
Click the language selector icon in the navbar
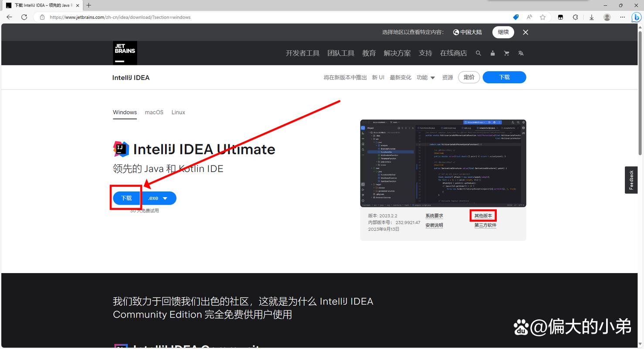click(x=521, y=53)
